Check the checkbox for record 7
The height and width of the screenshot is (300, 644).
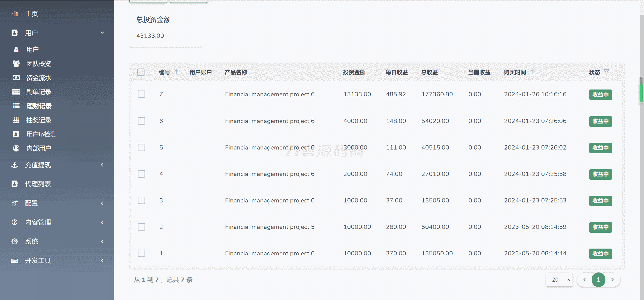141,94
